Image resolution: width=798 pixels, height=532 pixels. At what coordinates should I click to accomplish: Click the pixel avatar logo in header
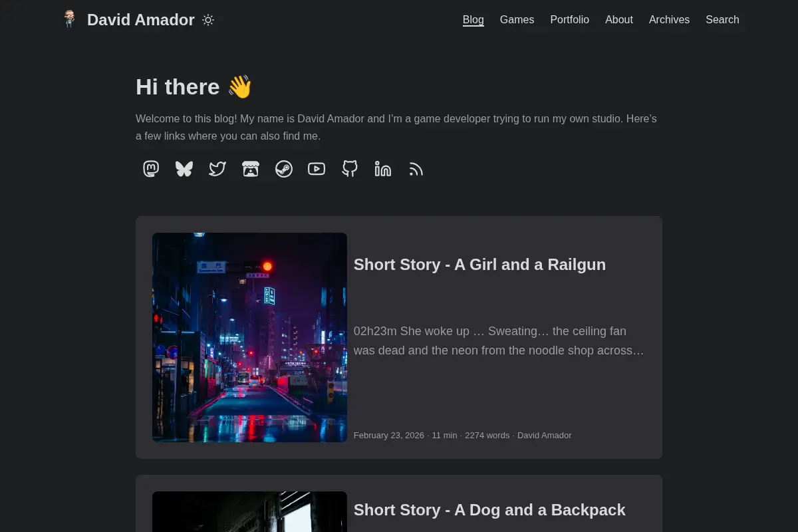coord(70,19)
